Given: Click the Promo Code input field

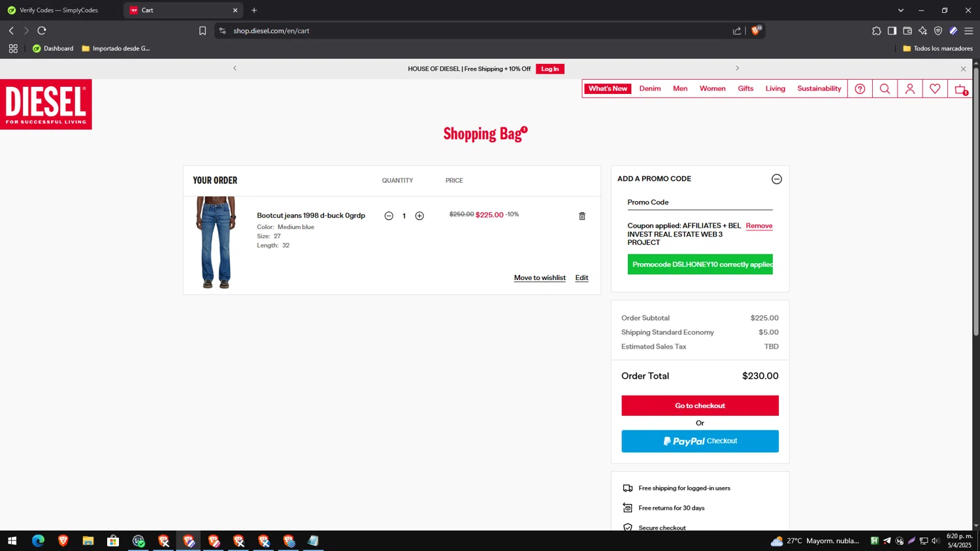Looking at the screenshot, I should pos(700,202).
